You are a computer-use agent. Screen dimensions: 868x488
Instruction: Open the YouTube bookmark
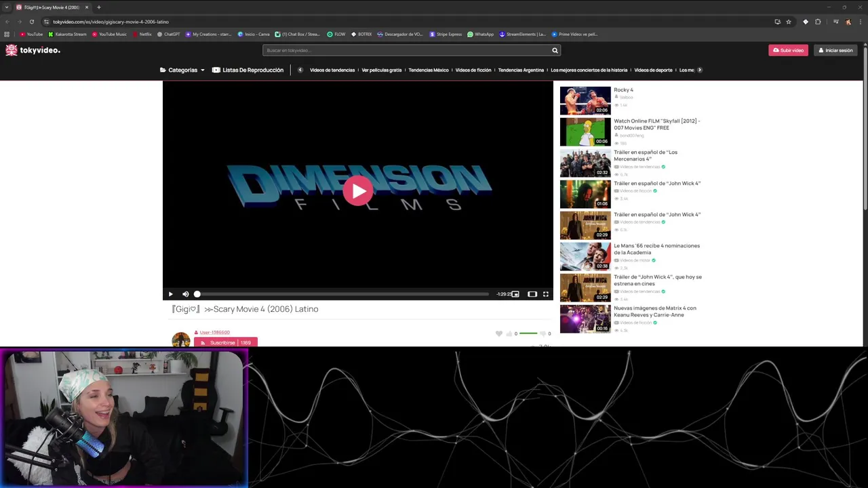click(x=31, y=34)
